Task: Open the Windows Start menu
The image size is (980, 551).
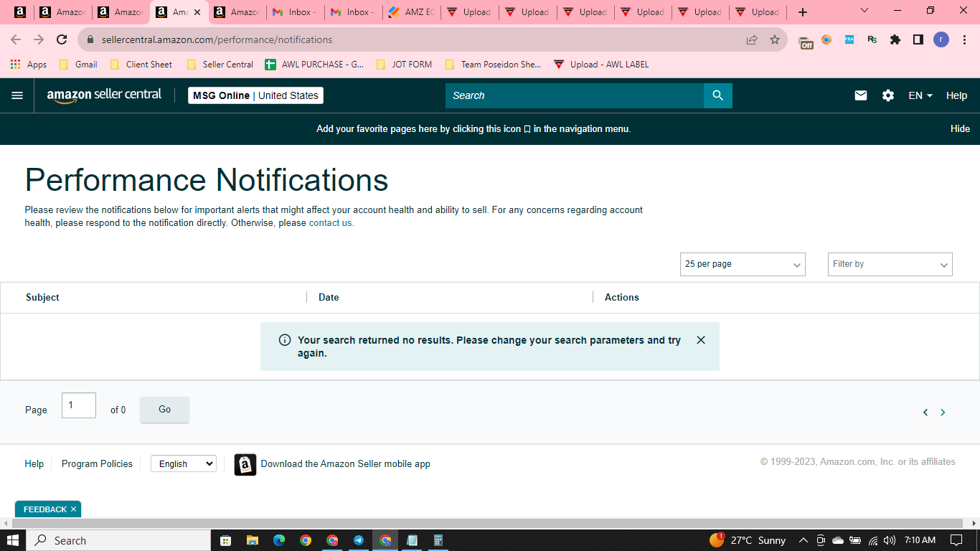Action: (x=13, y=540)
